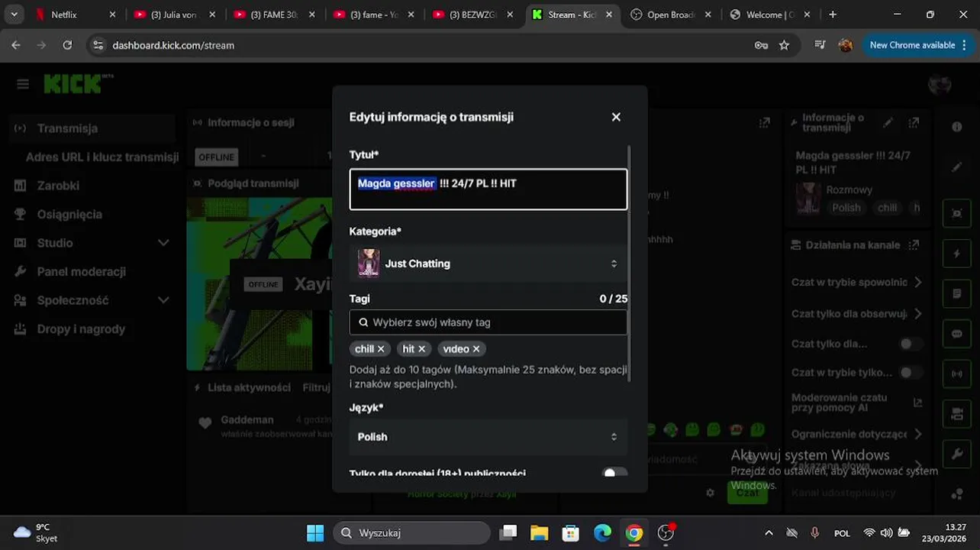The height and width of the screenshot is (550, 980).
Task: Click the Polish tag in stream info
Action: [846, 208]
